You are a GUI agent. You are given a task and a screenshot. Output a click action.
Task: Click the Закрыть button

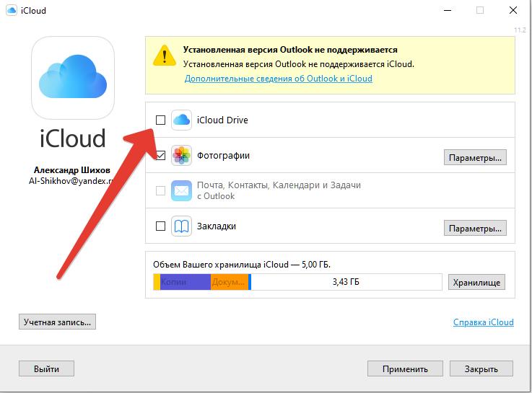(x=481, y=368)
